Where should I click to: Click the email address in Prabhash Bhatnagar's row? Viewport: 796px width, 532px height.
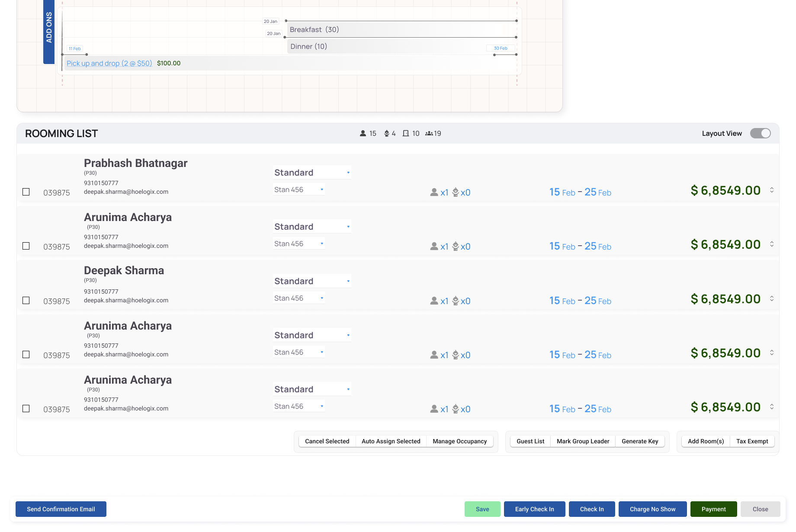126,192
